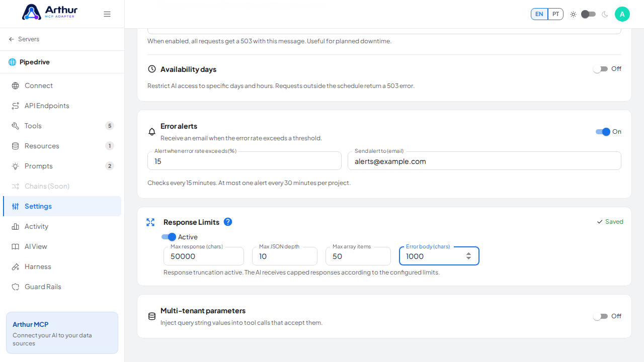Select the Settings menu item
This screenshot has width=644, height=362.
tap(62, 206)
